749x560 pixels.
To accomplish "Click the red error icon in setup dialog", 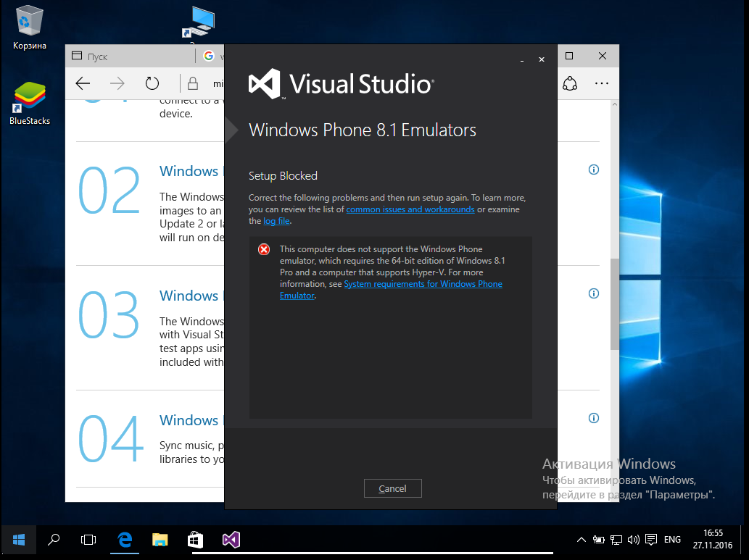I will pyautogui.click(x=264, y=249).
